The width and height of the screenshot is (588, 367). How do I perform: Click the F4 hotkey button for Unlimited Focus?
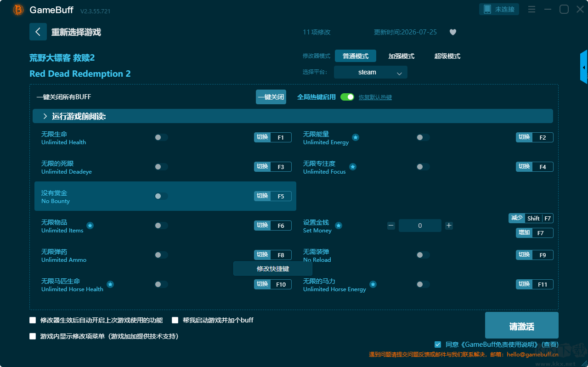(x=535, y=167)
